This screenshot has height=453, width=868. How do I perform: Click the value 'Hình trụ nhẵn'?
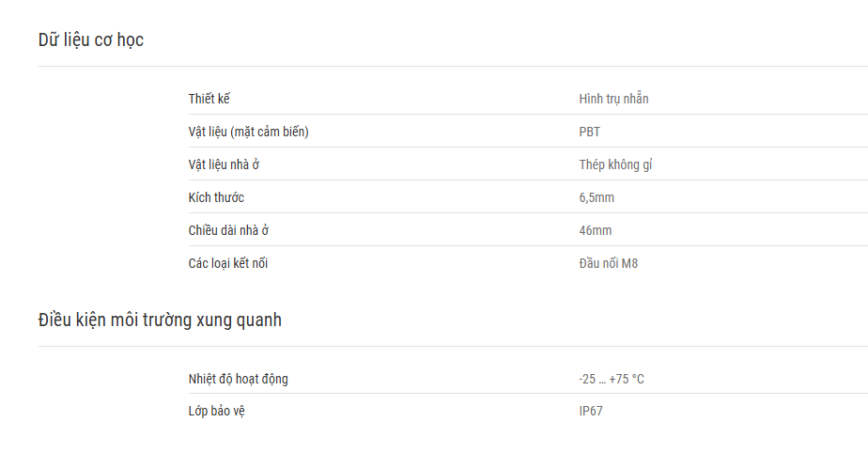click(613, 99)
